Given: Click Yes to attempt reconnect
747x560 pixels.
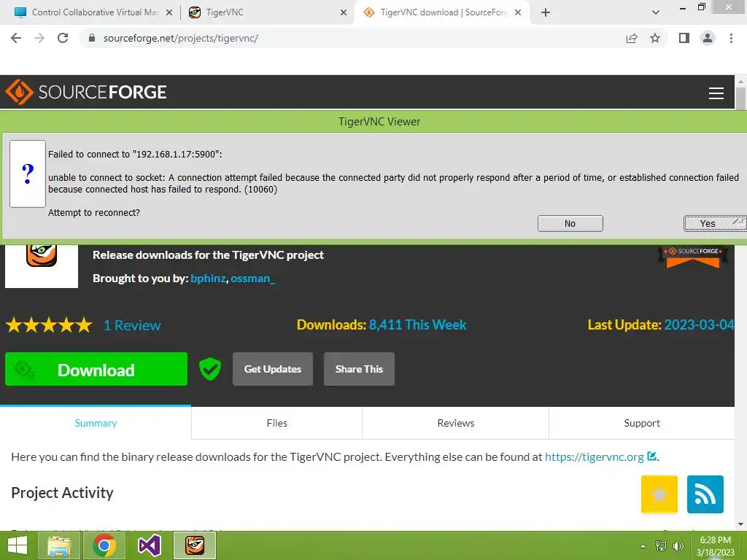Looking at the screenshot, I should click(x=715, y=223).
